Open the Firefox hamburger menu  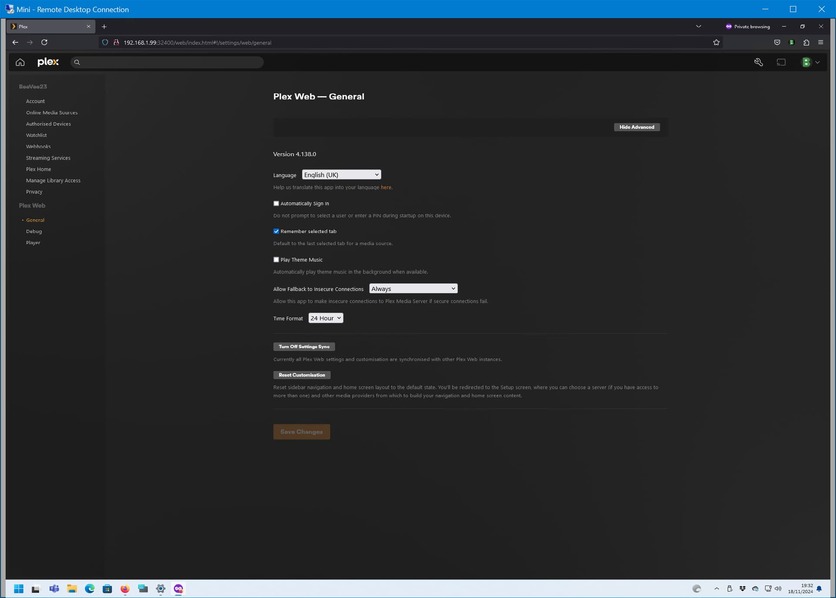coord(821,42)
